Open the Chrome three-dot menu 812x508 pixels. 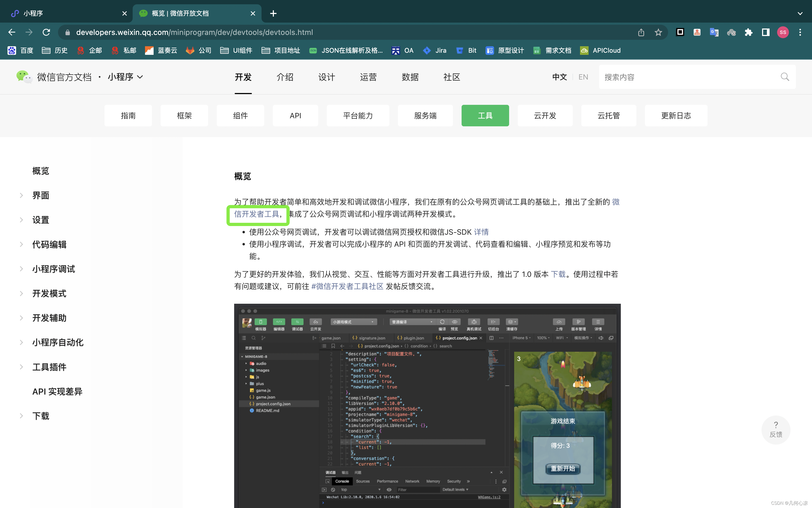coord(800,32)
